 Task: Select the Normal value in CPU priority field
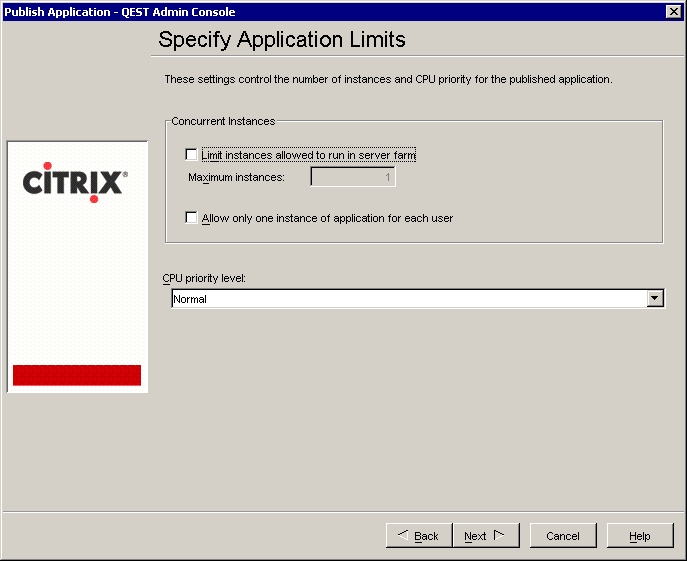[x=400, y=298]
